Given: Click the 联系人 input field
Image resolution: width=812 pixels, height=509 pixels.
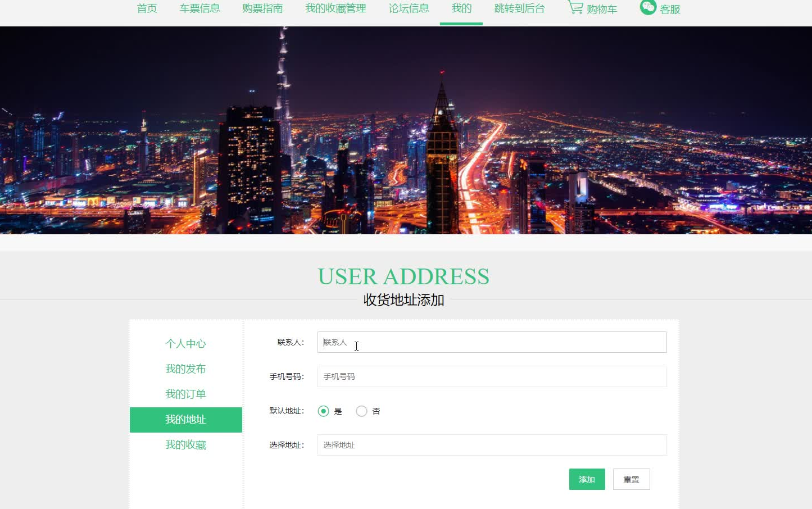Looking at the screenshot, I should click(491, 342).
